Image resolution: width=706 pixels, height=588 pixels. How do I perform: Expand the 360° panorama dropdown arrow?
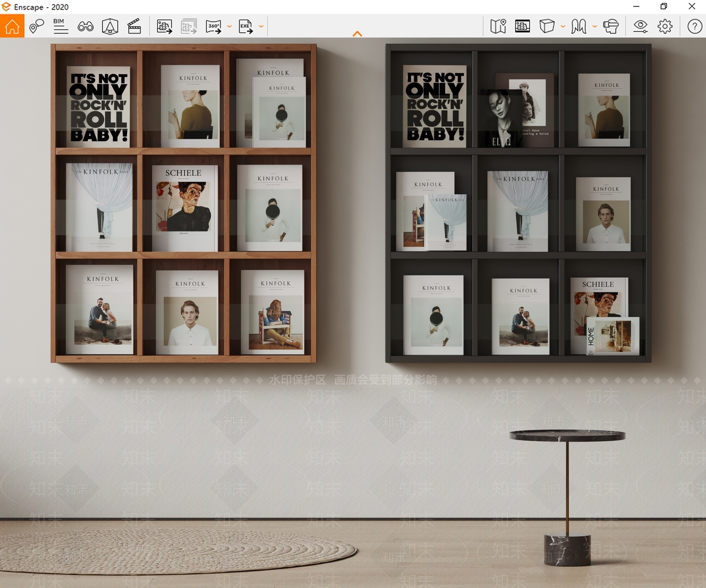point(229,26)
